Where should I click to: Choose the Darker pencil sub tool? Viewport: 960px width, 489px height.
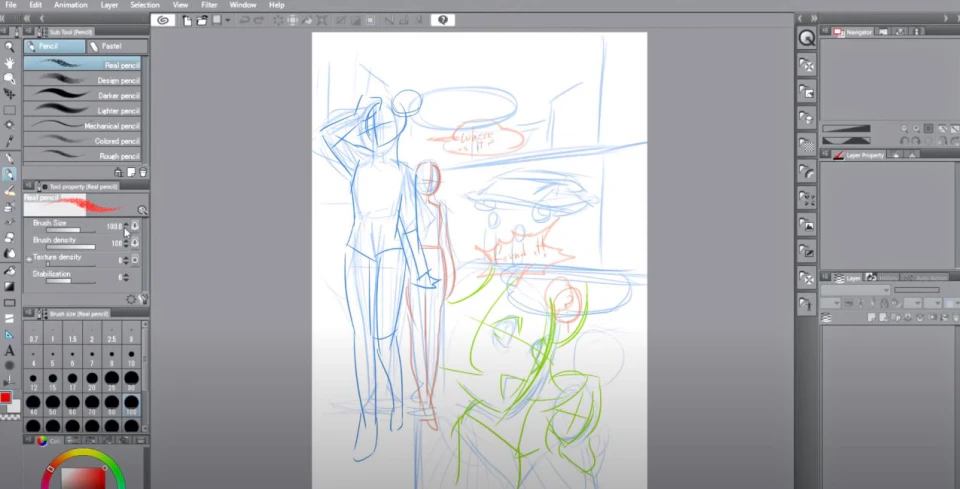82,95
